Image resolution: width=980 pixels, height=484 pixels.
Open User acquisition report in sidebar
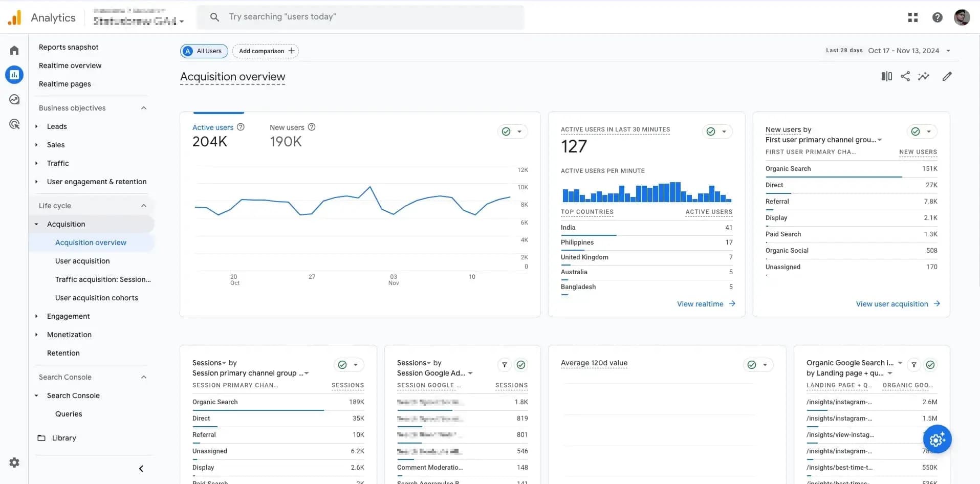click(x=82, y=261)
